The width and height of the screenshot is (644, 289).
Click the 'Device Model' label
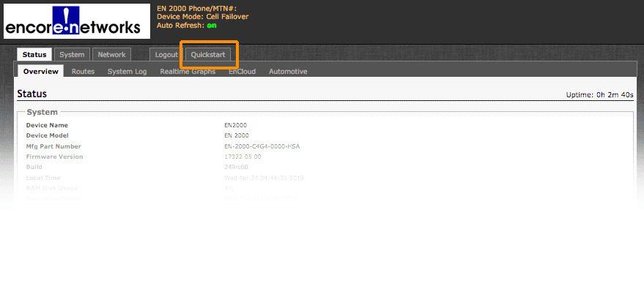(x=47, y=135)
